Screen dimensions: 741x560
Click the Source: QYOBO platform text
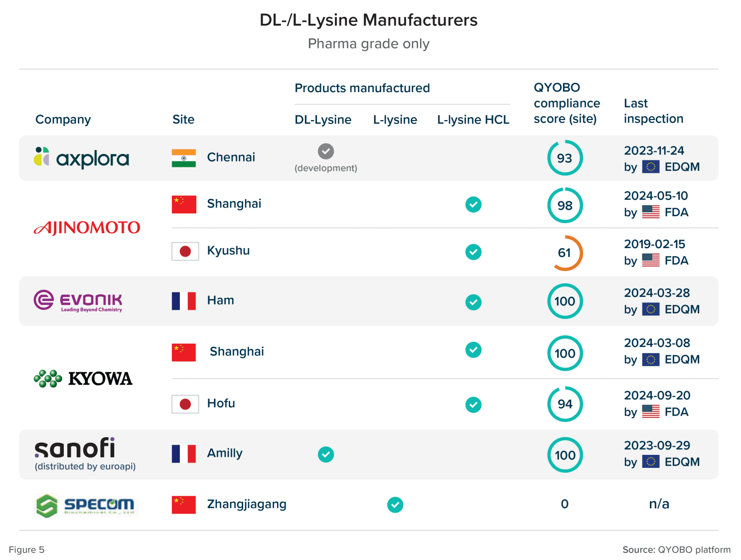pos(676,550)
